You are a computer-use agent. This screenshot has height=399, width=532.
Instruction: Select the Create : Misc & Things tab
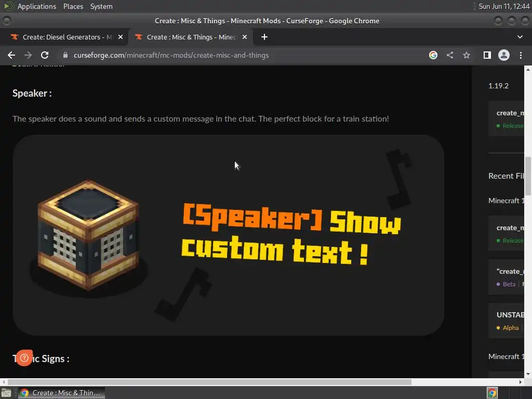[190, 37]
